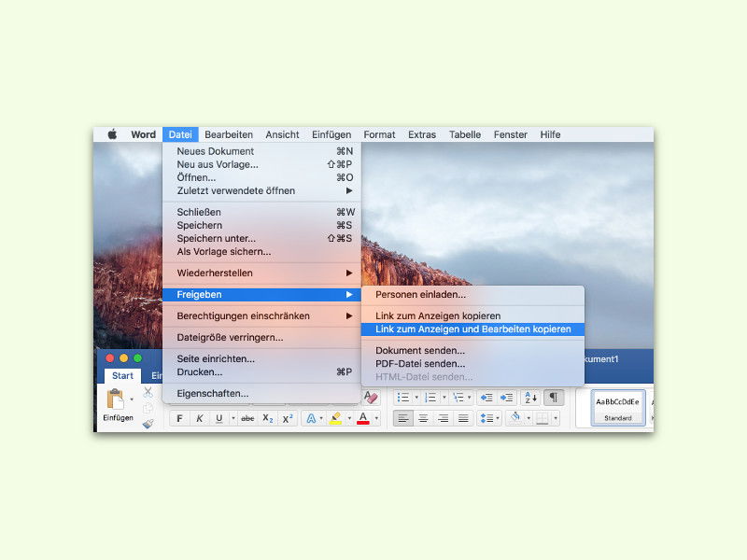
Task: Open the underline style dropdown arrow
Action: (233, 418)
